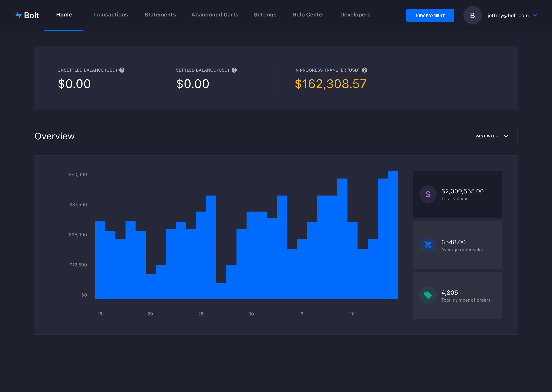The width and height of the screenshot is (552, 392).
Task: Click the B user avatar circle
Action: click(472, 16)
